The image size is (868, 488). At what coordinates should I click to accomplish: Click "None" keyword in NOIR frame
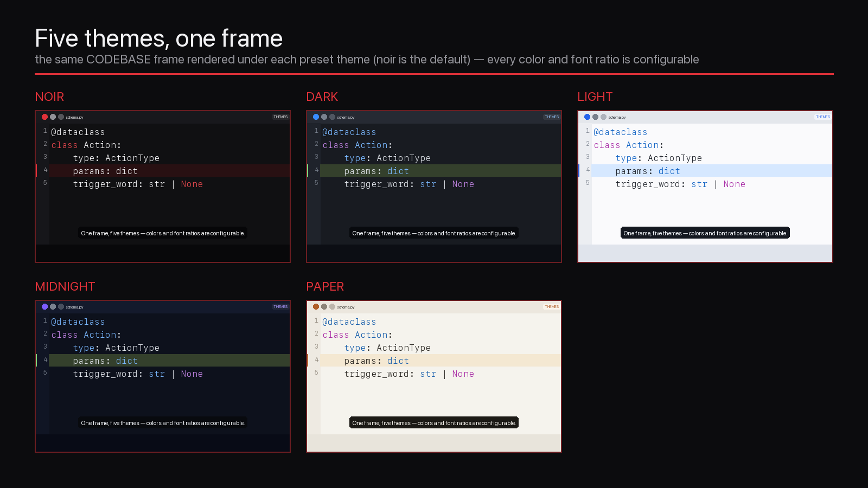tap(192, 184)
